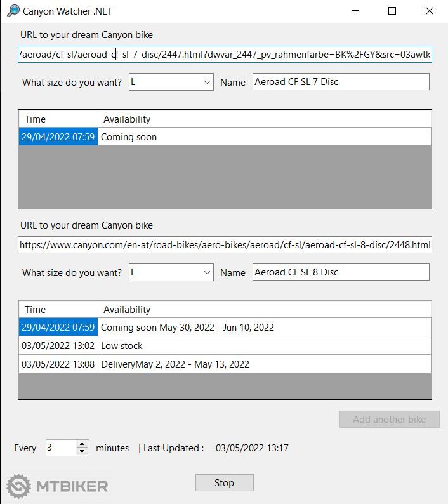The width and height of the screenshot is (448, 504).
Task: Click the Canyon Watcher app icon in title bar
Action: (x=13, y=11)
